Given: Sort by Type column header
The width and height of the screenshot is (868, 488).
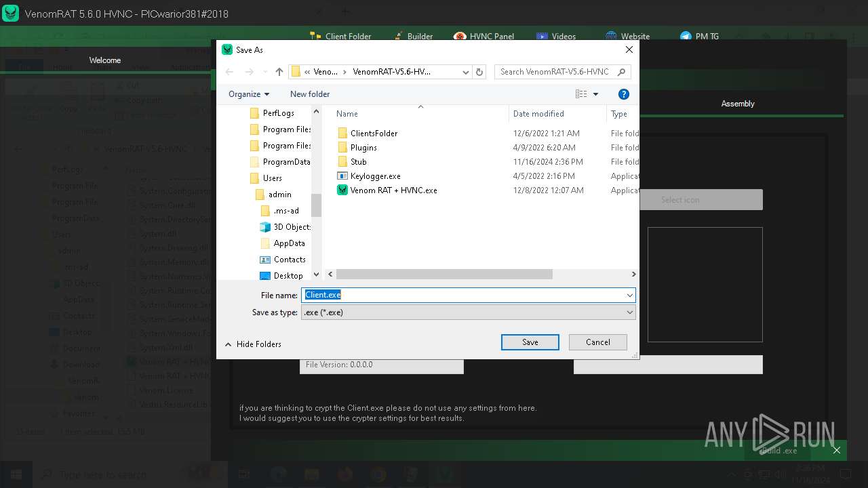Looking at the screenshot, I should [x=619, y=114].
